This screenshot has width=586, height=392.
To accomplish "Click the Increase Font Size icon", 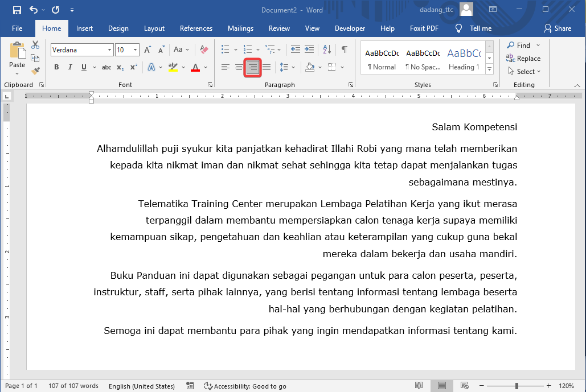I will pyautogui.click(x=146, y=49).
